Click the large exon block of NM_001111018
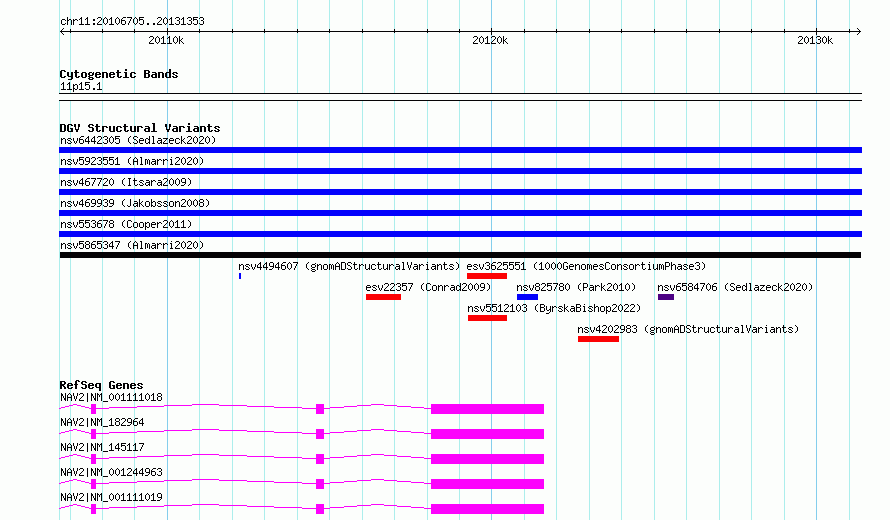The height and width of the screenshot is (520, 890). click(x=488, y=409)
